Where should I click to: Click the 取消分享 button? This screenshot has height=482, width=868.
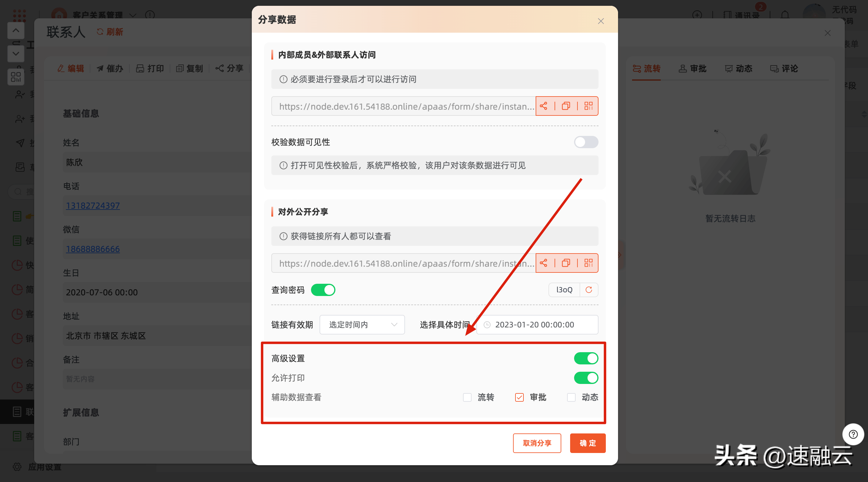click(537, 443)
